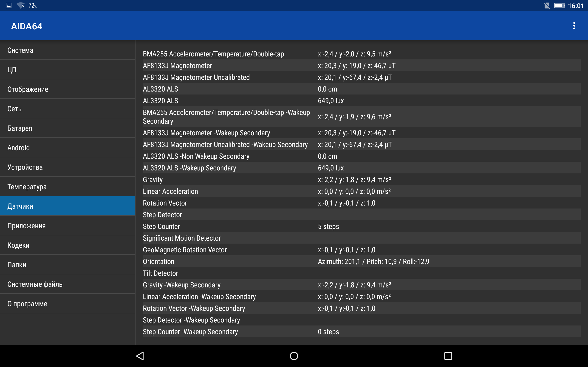
Task: Select the Температура category
Action: click(68, 187)
